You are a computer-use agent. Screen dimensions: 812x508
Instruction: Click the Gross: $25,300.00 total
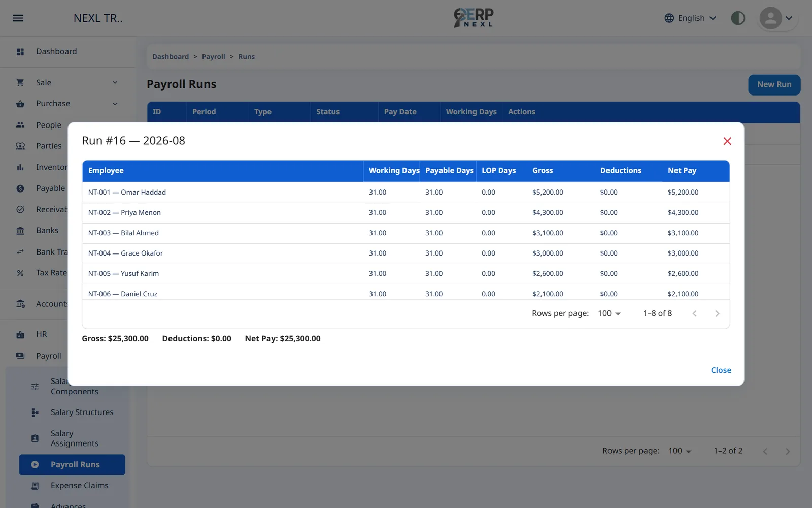115,339
